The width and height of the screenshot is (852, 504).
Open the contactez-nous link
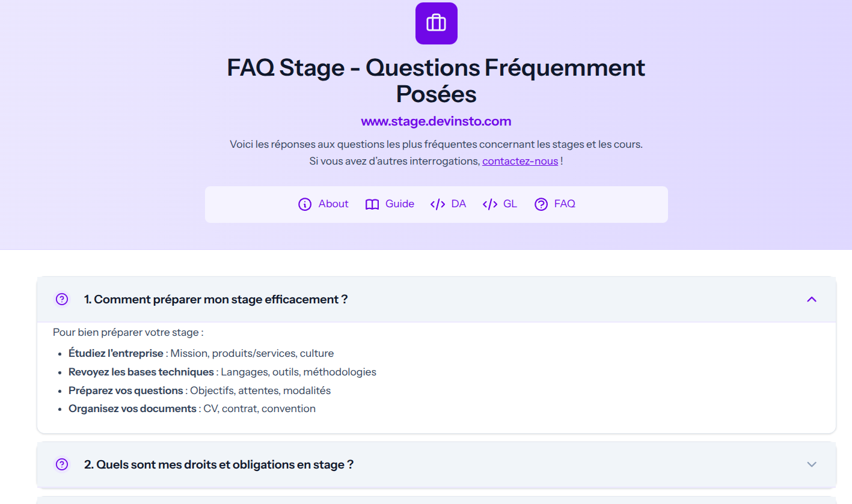pyautogui.click(x=519, y=160)
